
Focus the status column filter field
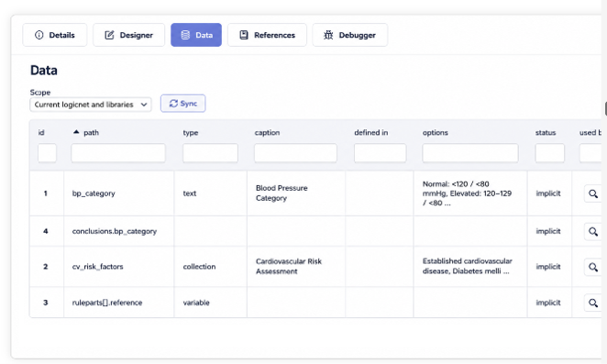[550, 153]
